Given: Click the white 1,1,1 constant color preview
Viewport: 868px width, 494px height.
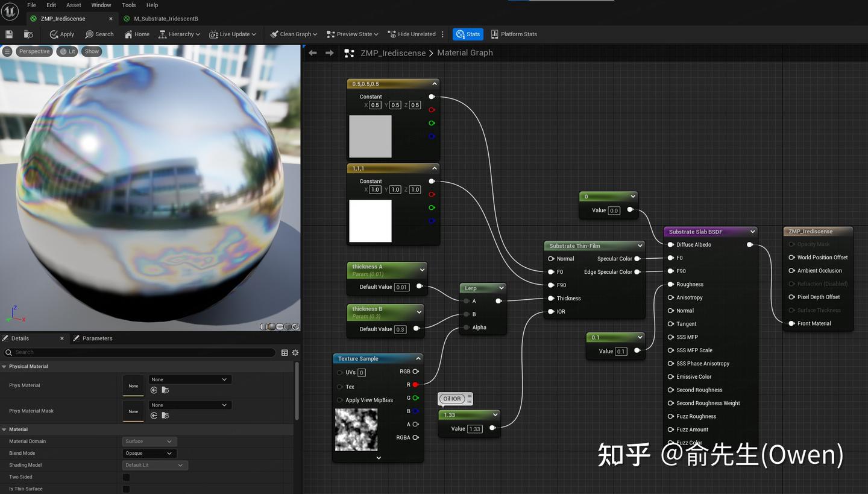Looking at the screenshot, I should (x=370, y=221).
